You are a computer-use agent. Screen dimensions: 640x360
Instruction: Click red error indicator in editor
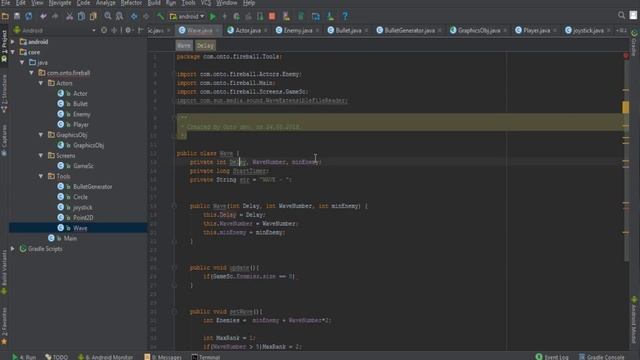tap(626, 56)
